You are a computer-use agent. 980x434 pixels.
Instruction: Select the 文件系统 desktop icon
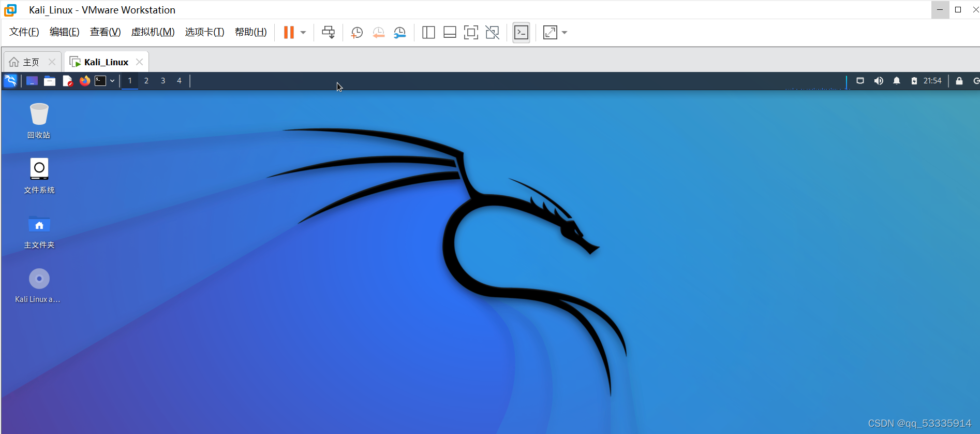pos(39,176)
